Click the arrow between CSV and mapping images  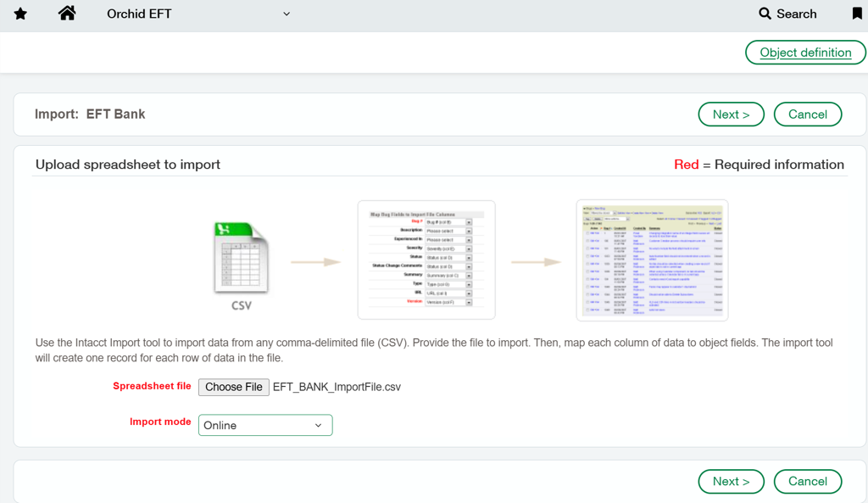[x=315, y=262]
